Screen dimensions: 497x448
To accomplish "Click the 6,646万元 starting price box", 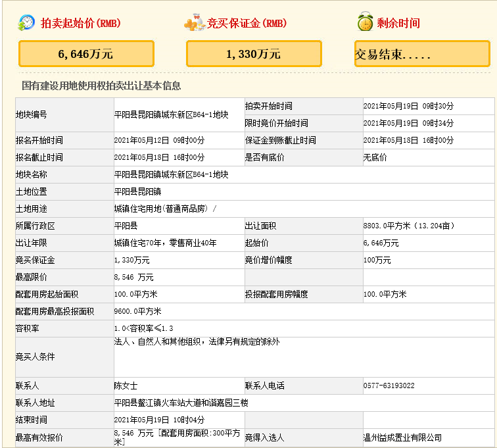I will click(86, 54).
